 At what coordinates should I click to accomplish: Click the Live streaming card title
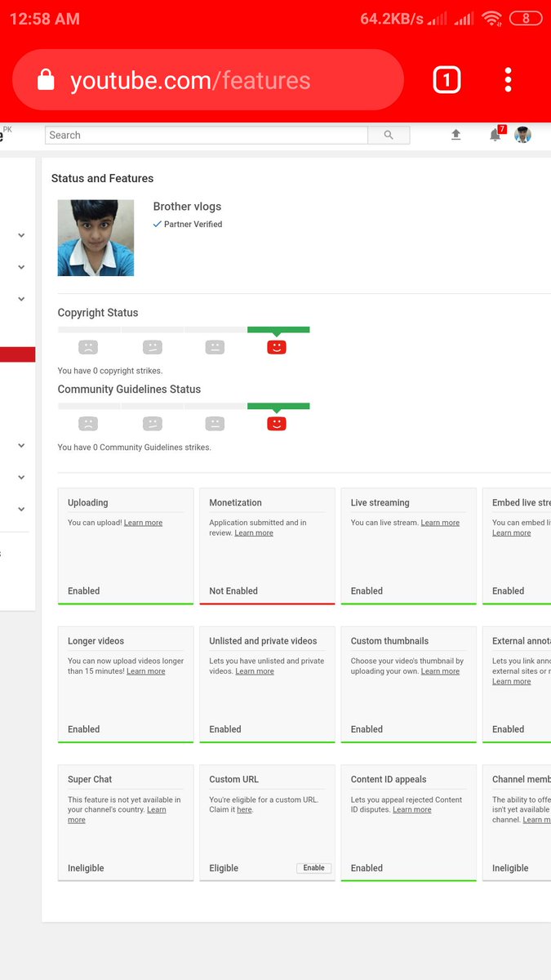[x=380, y=503]
